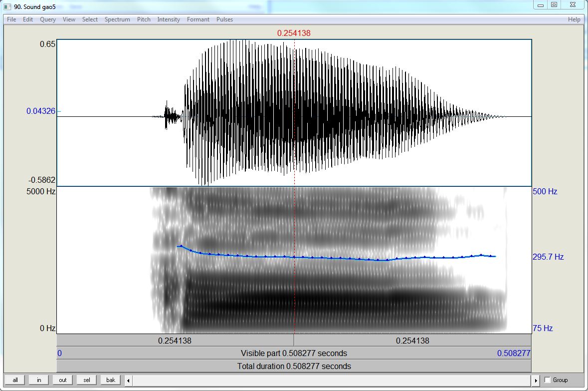Open the Pulses menu

[x=224, y=19]
